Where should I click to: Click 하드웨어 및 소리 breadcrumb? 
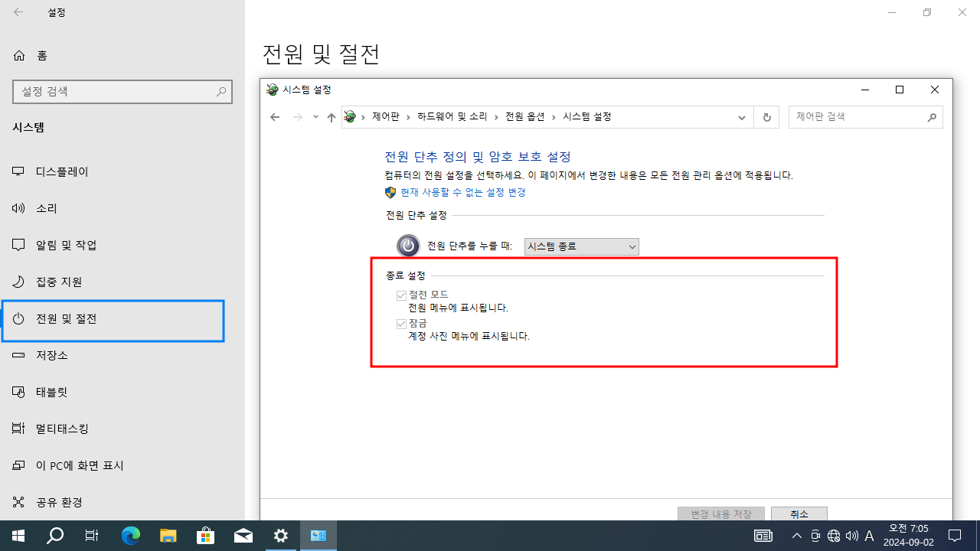pyautogui.click(x=452, y=117)
